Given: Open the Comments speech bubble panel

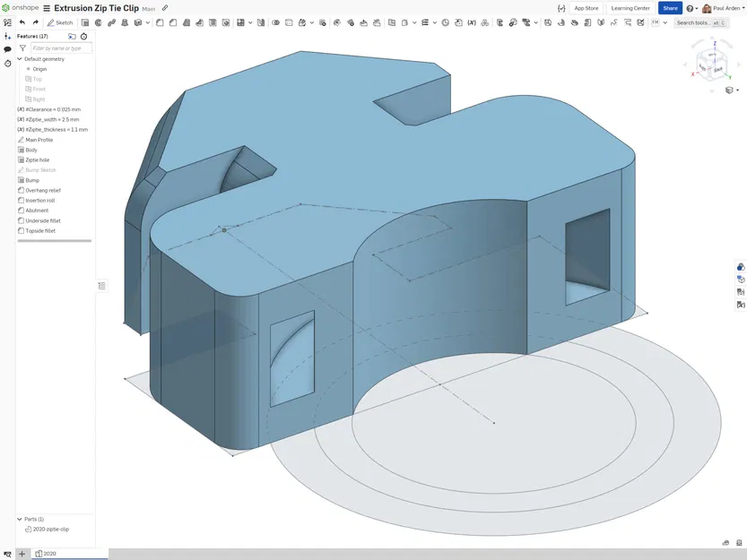Looking at the screenshot, I should coord(7,49).
